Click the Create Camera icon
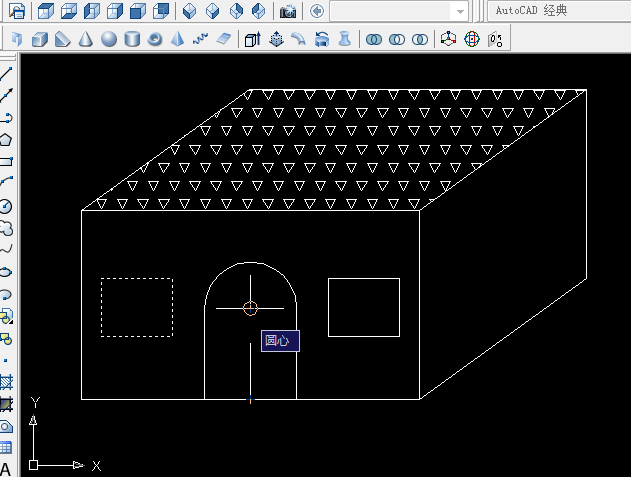631x477 pixels. 288,12
